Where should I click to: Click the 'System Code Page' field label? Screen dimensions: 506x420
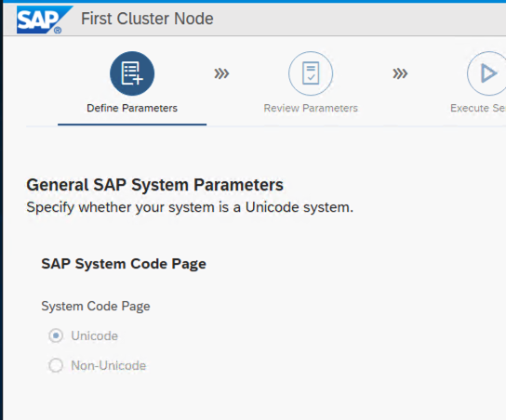coord(96,307)
